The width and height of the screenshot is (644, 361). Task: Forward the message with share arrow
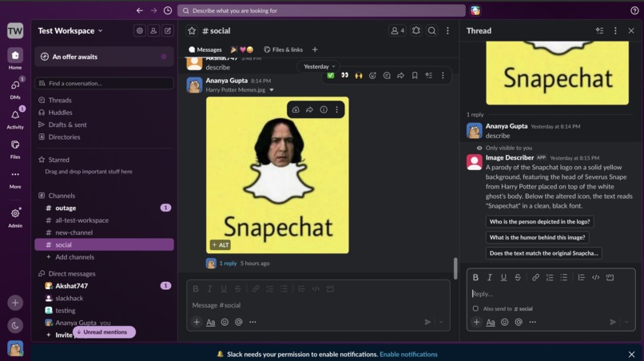pos(400,75)
